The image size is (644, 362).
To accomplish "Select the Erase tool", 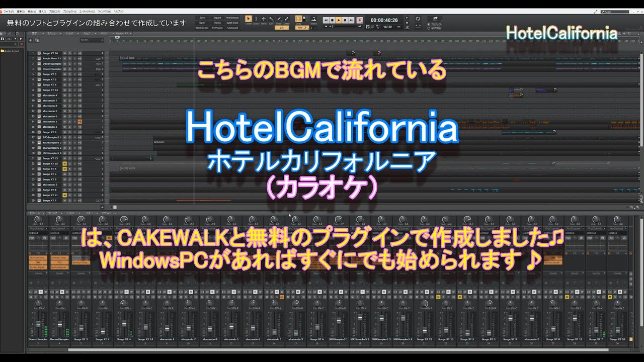I will click(x=286, y=19).
